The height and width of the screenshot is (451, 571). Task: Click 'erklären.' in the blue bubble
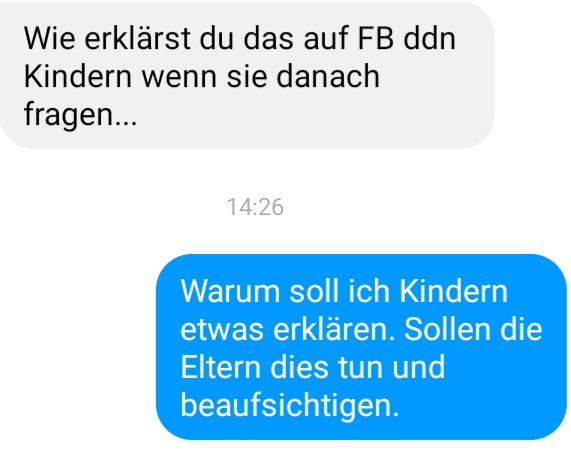(334, 329)
